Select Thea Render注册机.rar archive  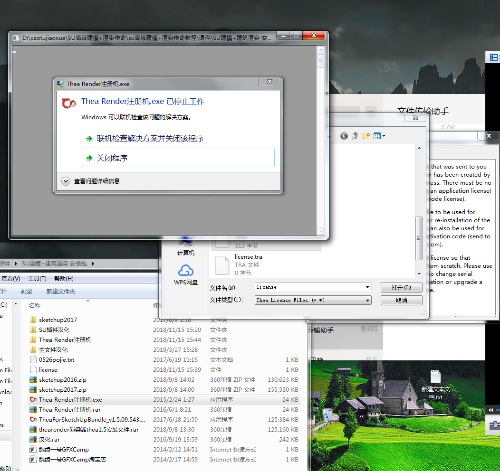(x=65, y=410)
